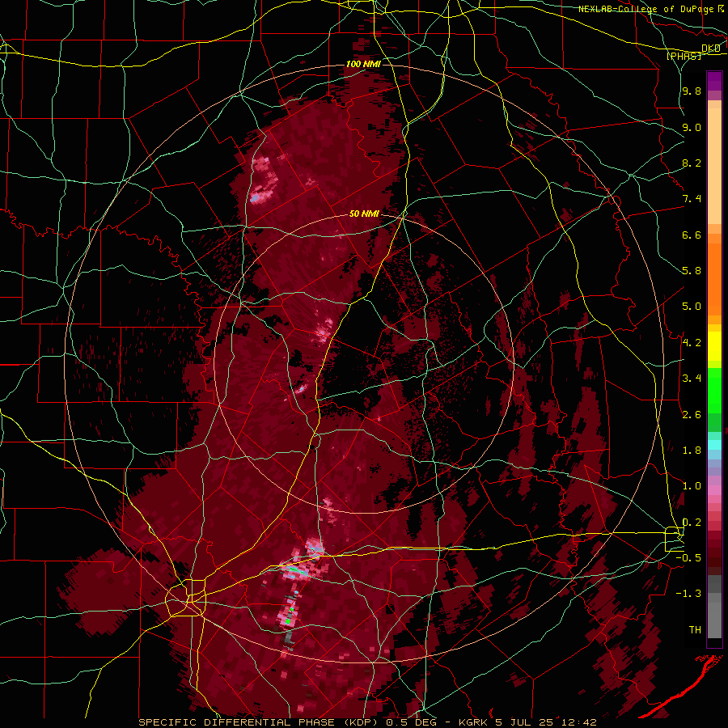Click the 5.8 value on color scale
Image resolution: width=728 pixels, height=728 pixels.
click(692, 271)
